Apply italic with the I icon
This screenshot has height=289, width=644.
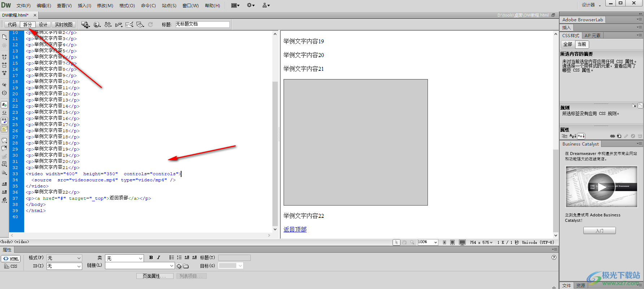158,258
